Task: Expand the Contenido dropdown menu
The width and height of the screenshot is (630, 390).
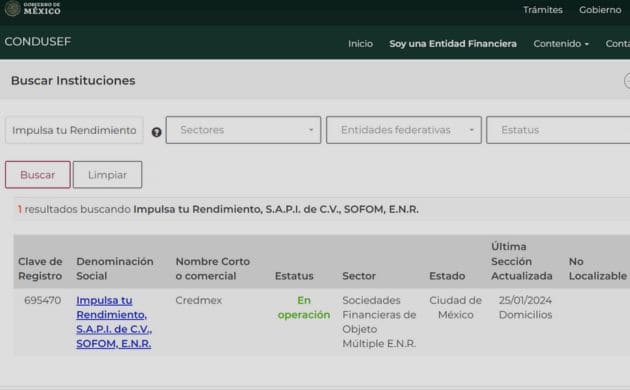Action: pyautogui.click(x=561, y=44)
